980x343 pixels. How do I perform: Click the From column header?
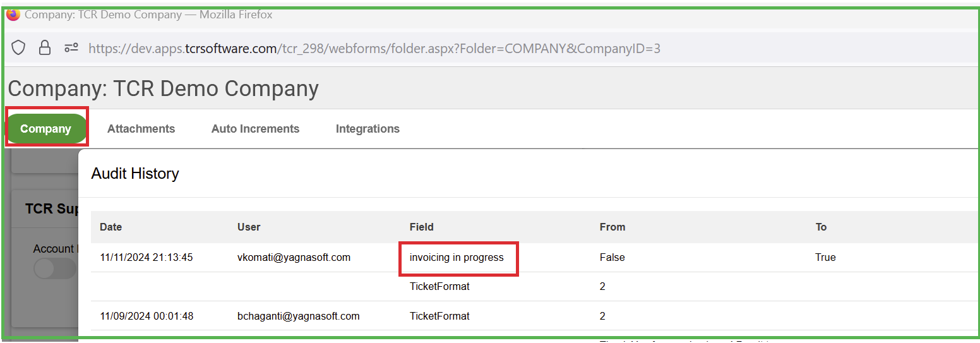coord(612,227)
